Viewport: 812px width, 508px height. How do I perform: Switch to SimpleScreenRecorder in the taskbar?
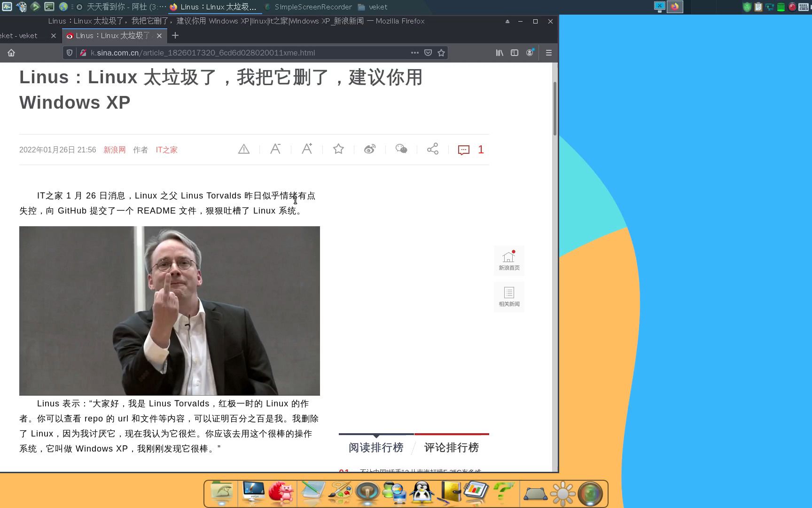308,7
